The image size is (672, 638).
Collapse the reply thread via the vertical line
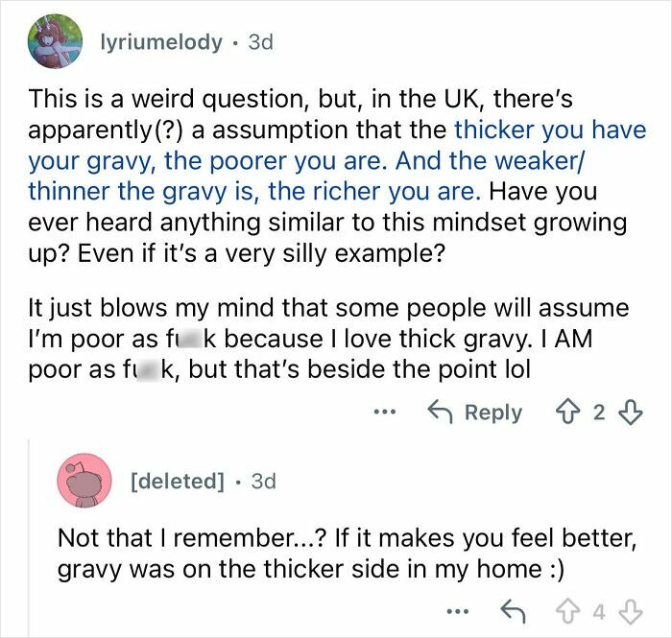click(28, 537)
